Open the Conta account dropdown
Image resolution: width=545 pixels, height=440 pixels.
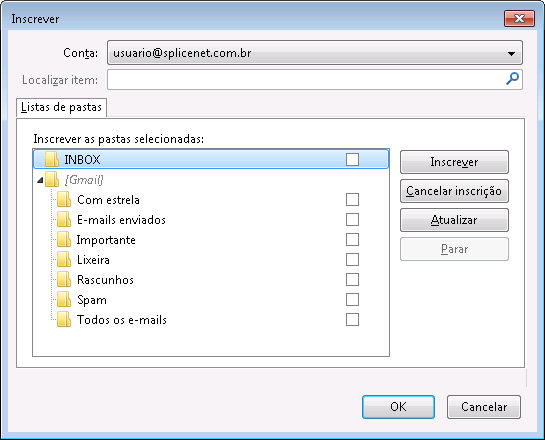tap(315, 53)
